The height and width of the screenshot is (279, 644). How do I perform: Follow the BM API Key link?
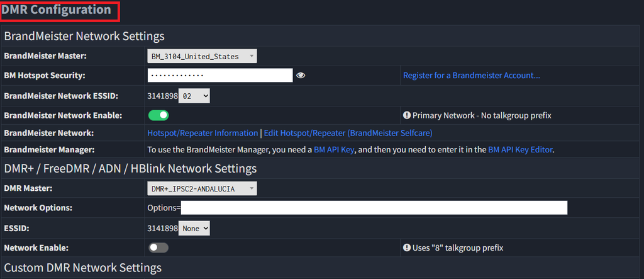[334, 149]
